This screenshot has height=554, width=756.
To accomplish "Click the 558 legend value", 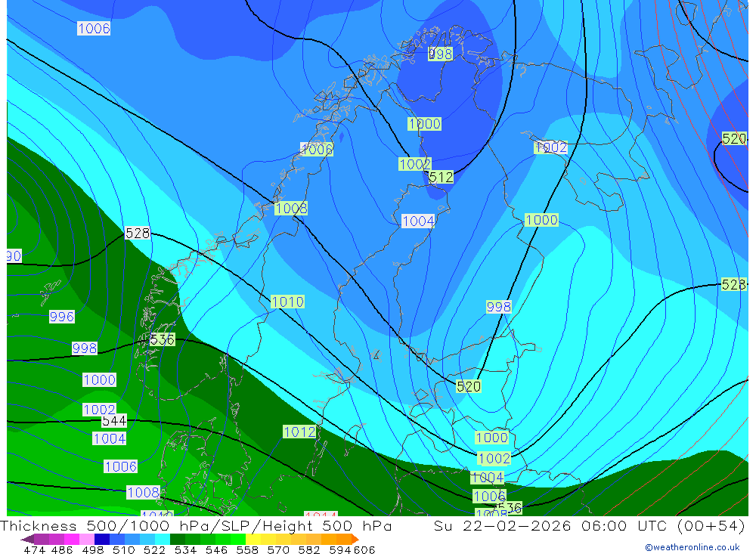I will [247, 549].
